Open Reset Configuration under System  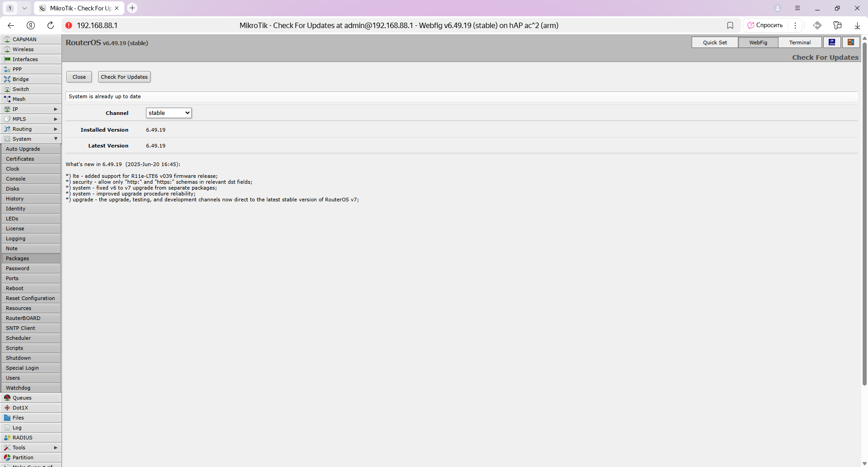31,298
